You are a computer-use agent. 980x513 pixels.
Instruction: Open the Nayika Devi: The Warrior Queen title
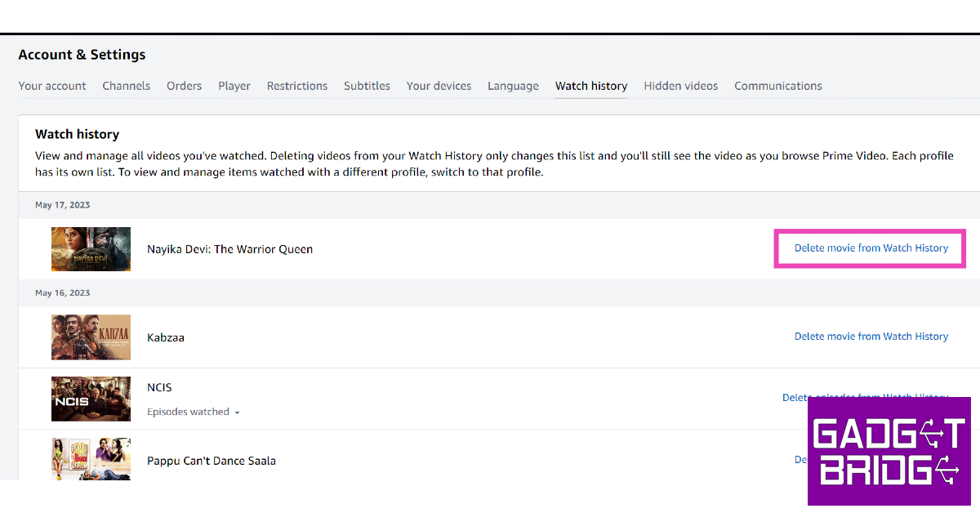pos(229,249)
